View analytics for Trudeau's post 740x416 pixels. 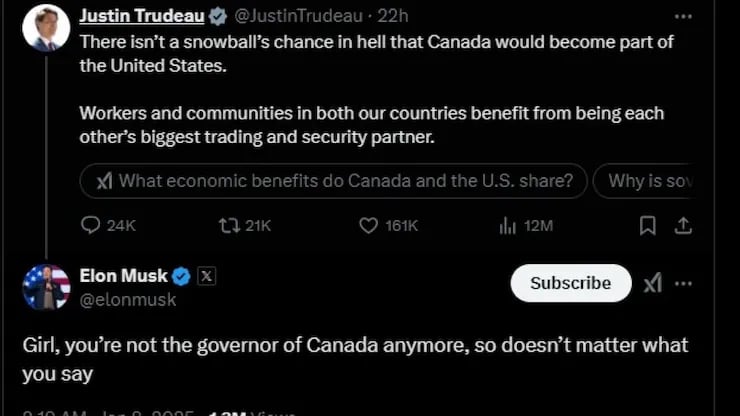508,226
